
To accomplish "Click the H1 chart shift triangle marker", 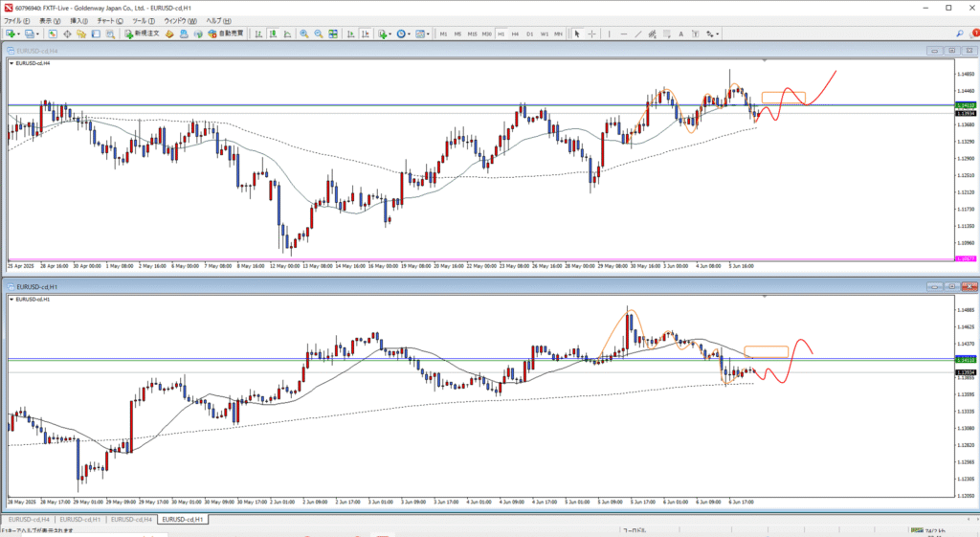I will 765,297.
